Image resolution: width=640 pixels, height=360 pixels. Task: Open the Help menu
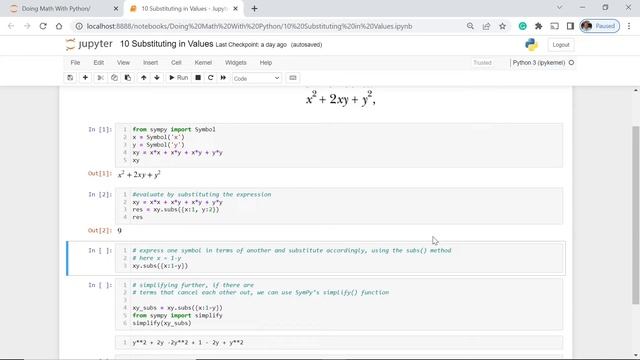266,62
